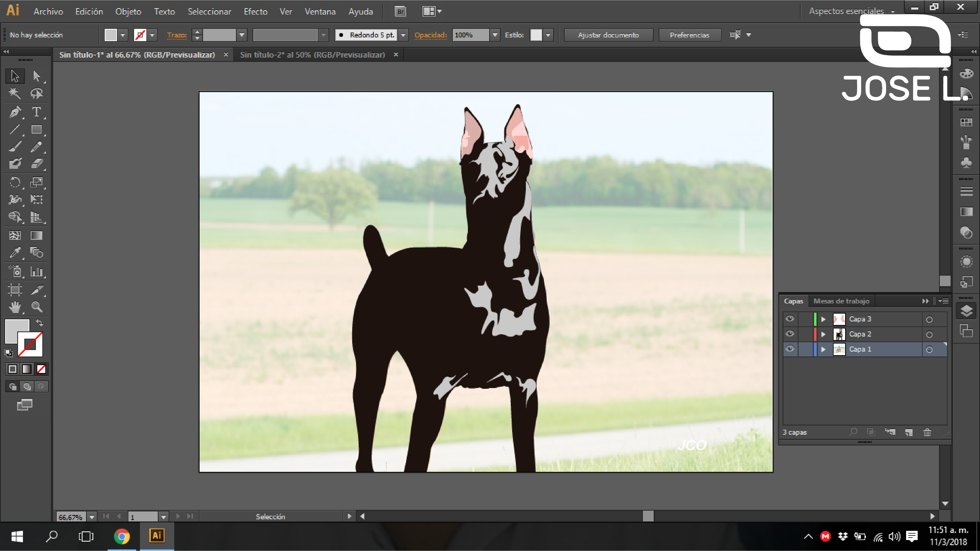Screen dimensions: 980x551
Task: Target the Capa 2 layer circle
Action: pos(929,334)
